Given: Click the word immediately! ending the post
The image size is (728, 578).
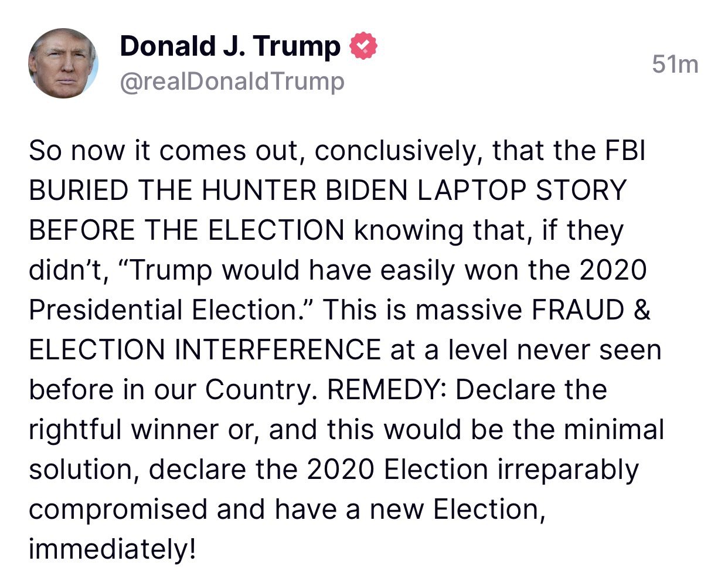Looking at the screenshot, I should click(112, 549).
